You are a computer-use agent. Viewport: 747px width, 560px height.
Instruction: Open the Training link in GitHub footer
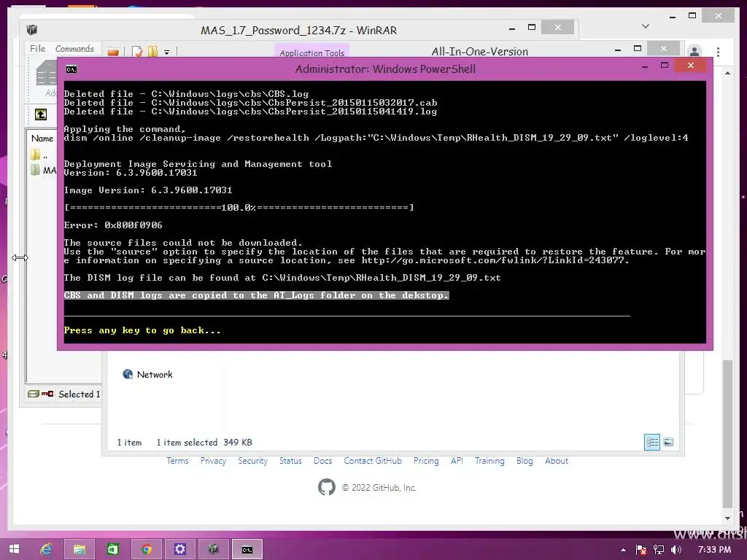click(489, 461)
